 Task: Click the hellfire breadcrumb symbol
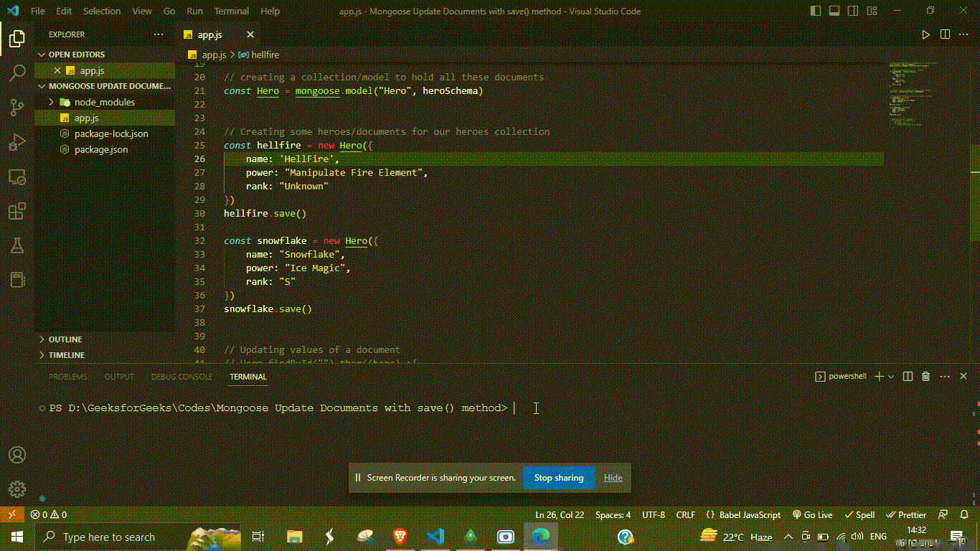tap(259, 55)
